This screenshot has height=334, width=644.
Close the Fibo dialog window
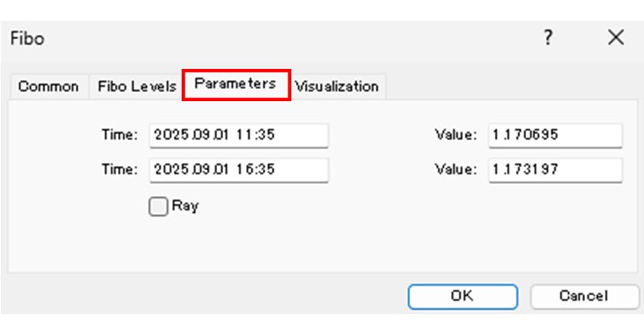(615, 38)
